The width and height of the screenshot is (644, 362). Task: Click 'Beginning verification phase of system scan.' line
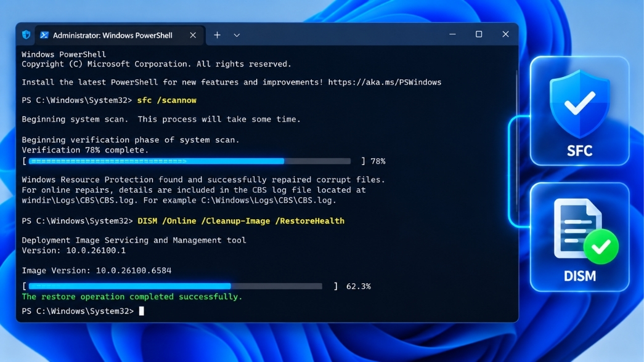click(130, 140)
